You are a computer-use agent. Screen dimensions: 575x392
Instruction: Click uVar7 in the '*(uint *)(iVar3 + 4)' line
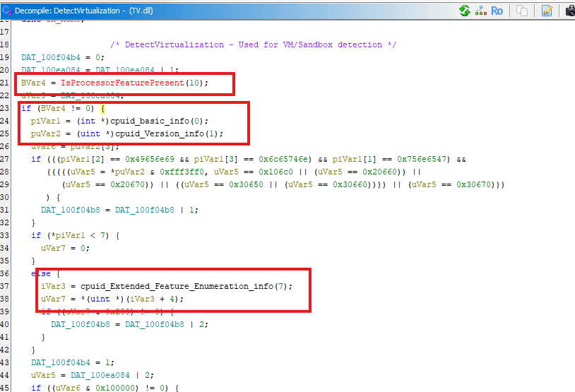point(53,299)
